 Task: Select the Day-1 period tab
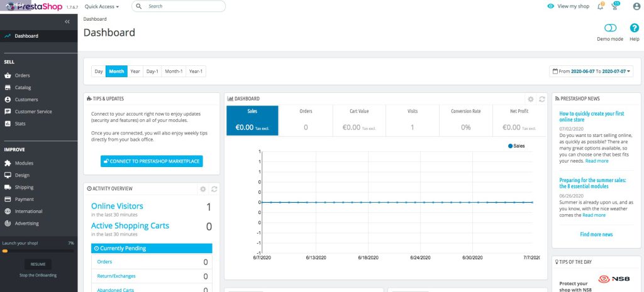coord(152,72)
